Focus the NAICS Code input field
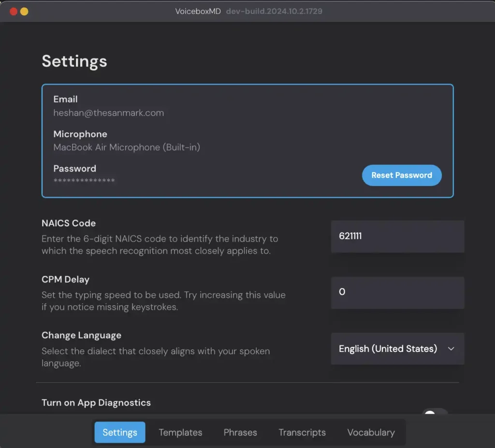The width and height of the screenshot is (495, 448). (397, 236)
